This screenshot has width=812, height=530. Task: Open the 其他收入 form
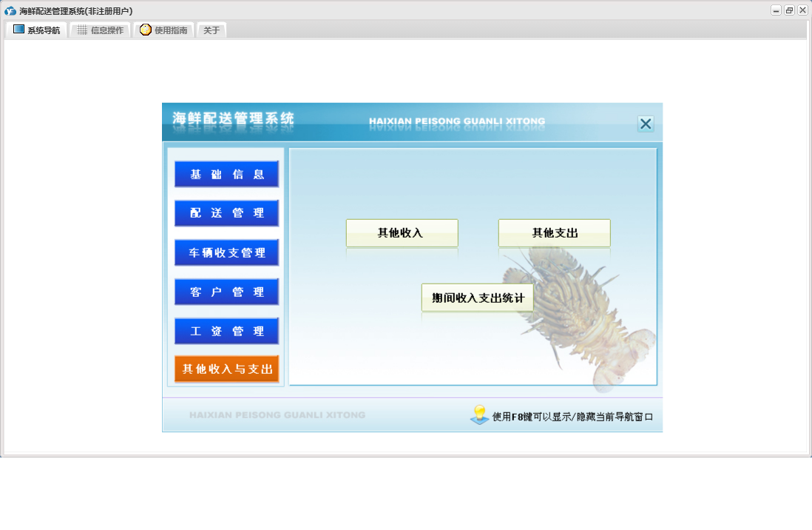(x=402, y=233)
